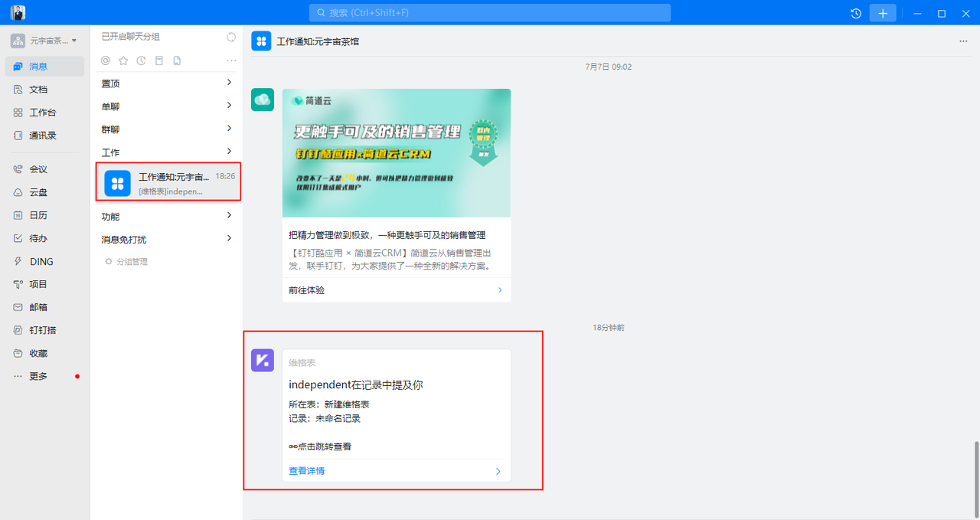The height and width of the screenshot is (520, 980).
Task: Click the document filter icon in chat list
Action: click(177, 61)
